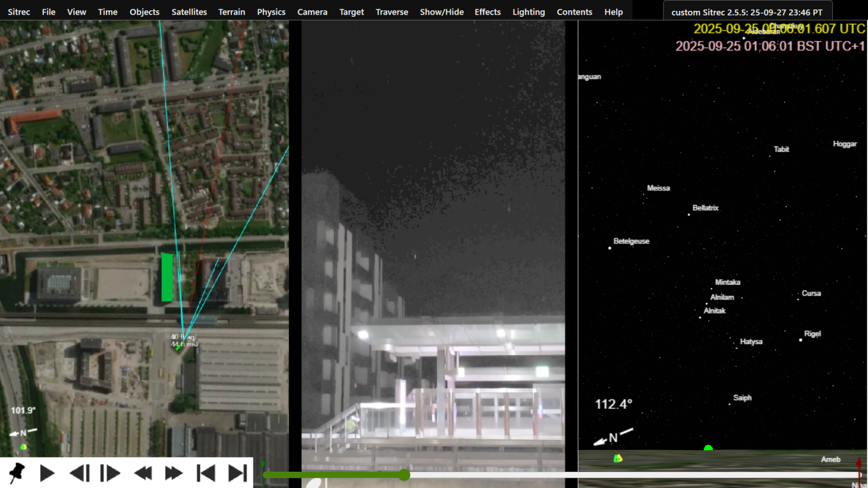Click the fast forward icon

pos(174,473)
